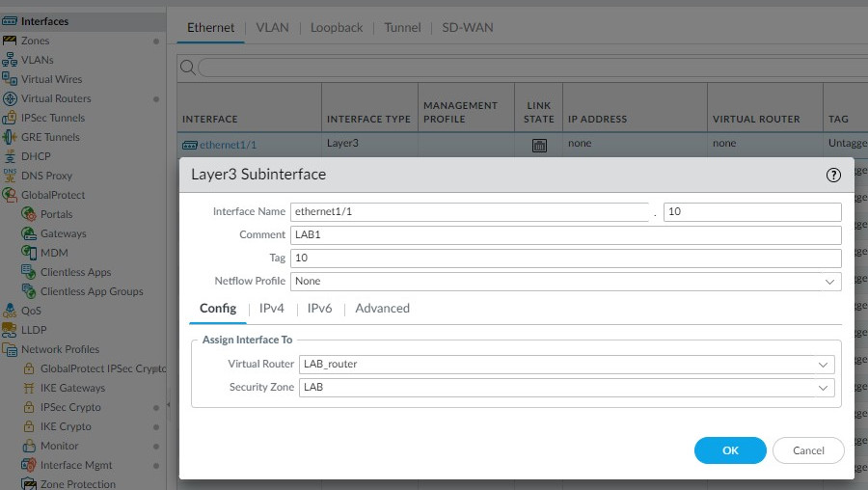868x490 pixels.
Task: Click the Virtual Routers icon
Action: (x=10, y=98)
